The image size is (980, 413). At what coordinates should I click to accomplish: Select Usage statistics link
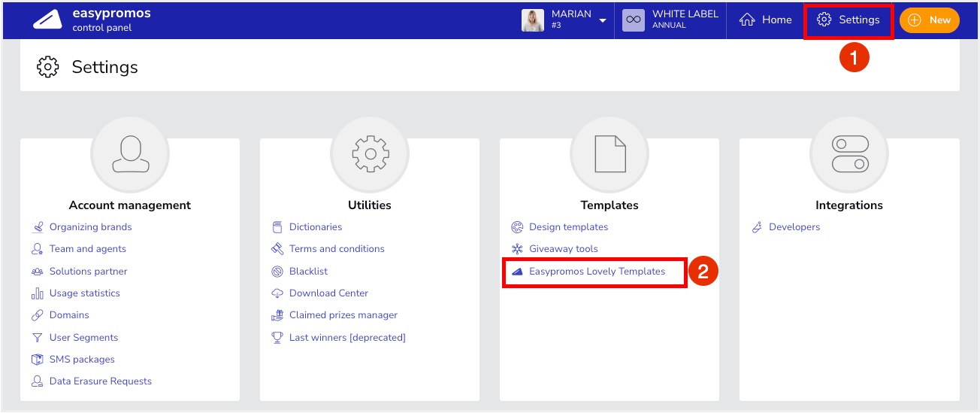pos(84,293)
